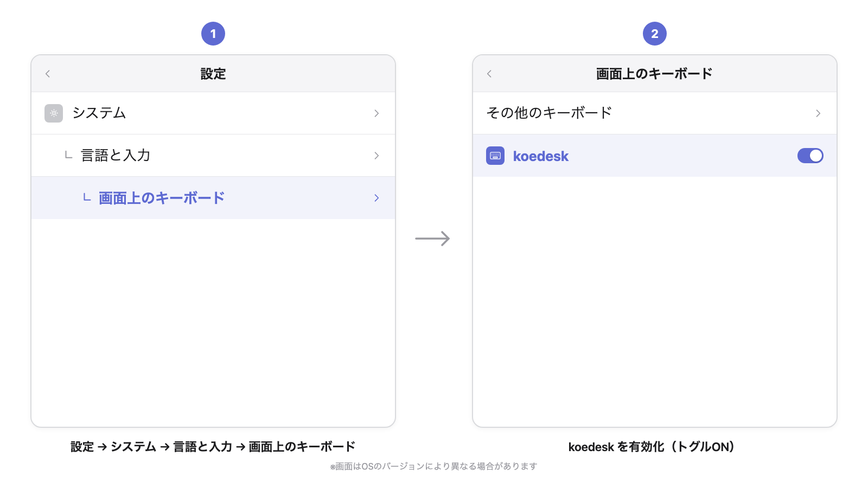Click the footnote about OSのバージョン
This screenshot has height=488, width=868.
point(434,466)
